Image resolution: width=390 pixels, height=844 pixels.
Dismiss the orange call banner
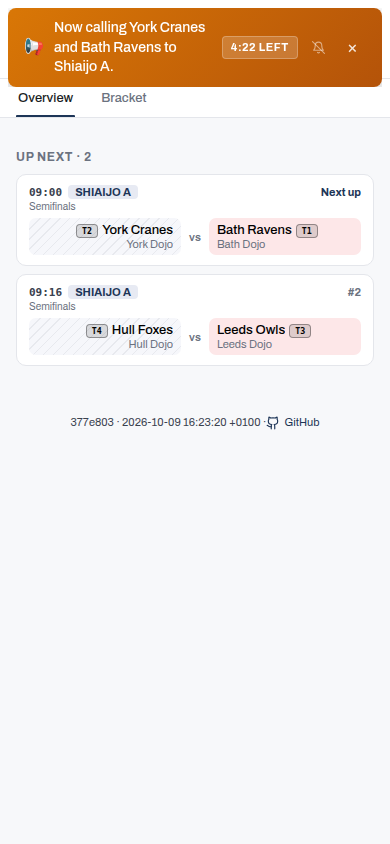tap(352, 48)
